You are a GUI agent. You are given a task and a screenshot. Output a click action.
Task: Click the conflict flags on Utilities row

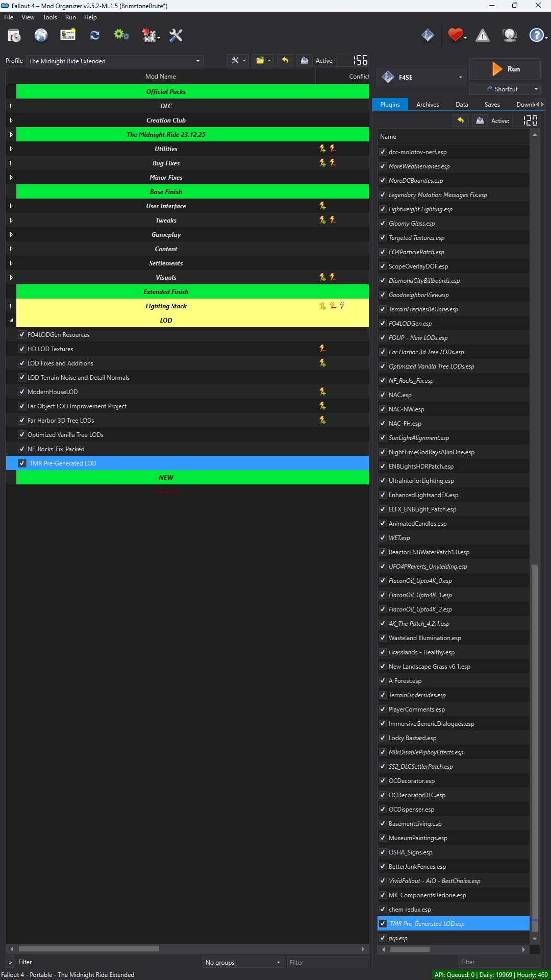(x=328, y=149)
